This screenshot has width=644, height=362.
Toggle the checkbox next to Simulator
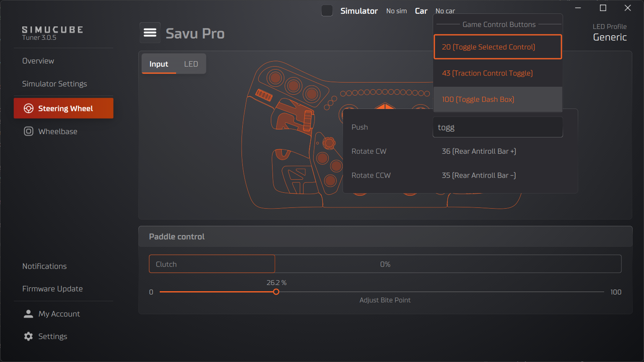[x=327, y=10]
